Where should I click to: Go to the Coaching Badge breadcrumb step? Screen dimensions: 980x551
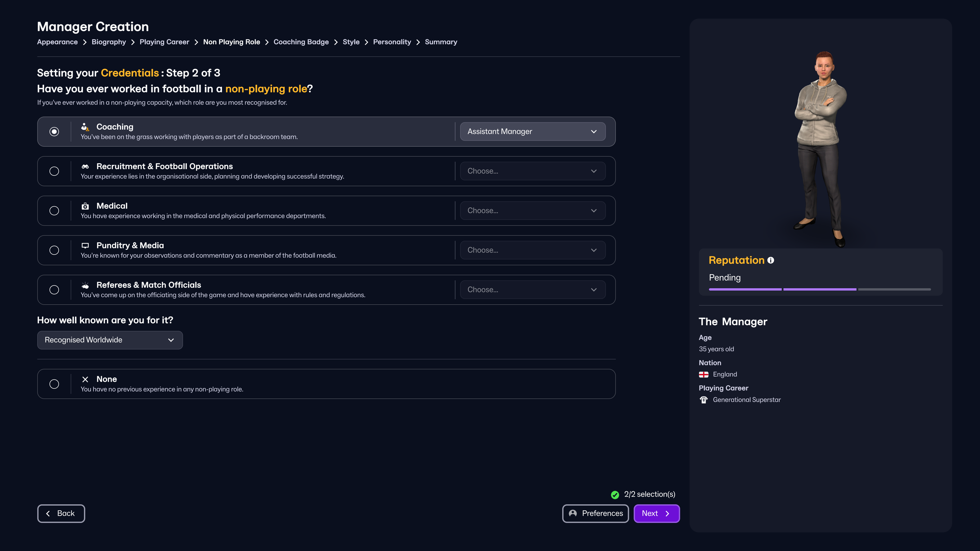pyautogui.click(x=301, y=42)
